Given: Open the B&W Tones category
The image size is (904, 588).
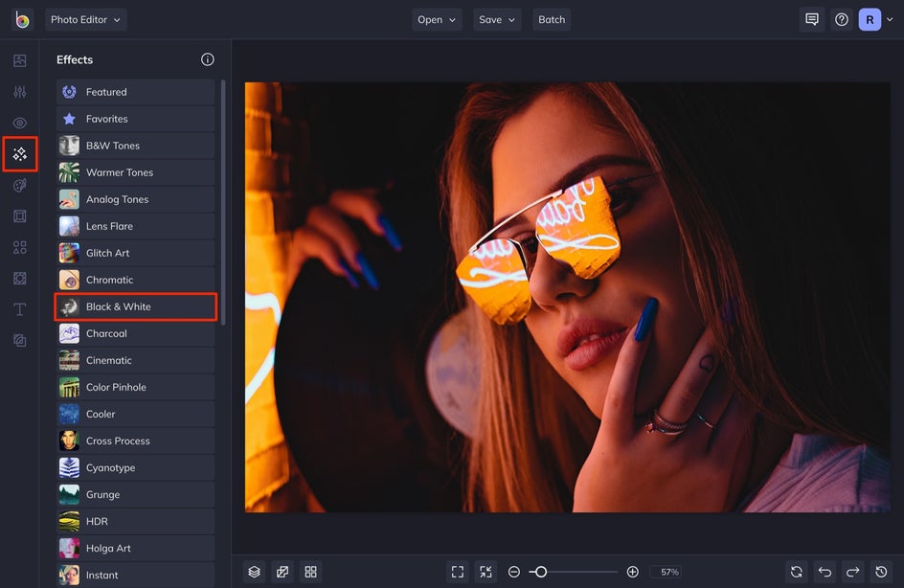Looking at the screenshot, I should [135, 146].
